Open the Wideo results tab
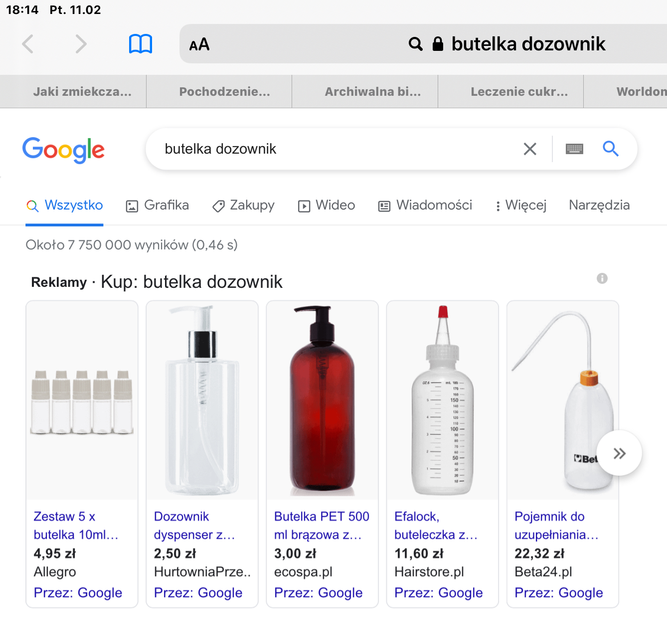 (327, 206)
